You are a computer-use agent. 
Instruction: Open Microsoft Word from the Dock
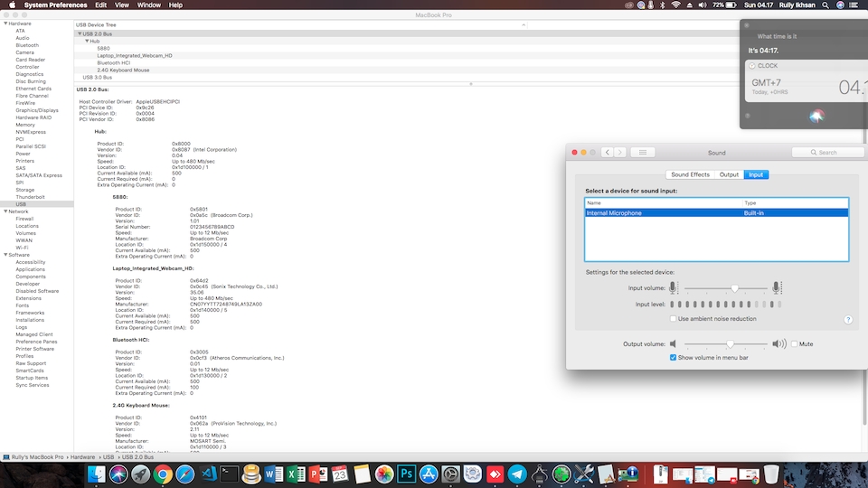click(273, 474)
